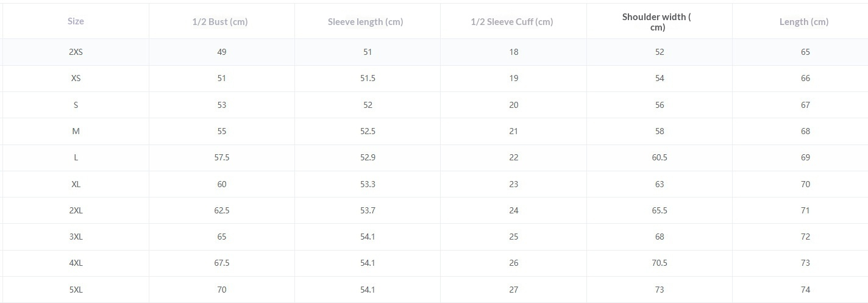Click the 2XS size row label
Screen dimensions: 868x303
[76, 52]
